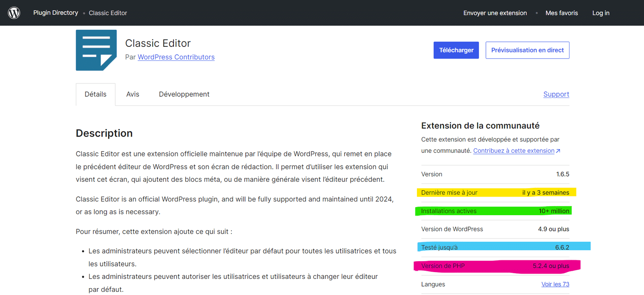
Task: Click the Classic Editor plugin icon
Action: click(x=96, y=50)
